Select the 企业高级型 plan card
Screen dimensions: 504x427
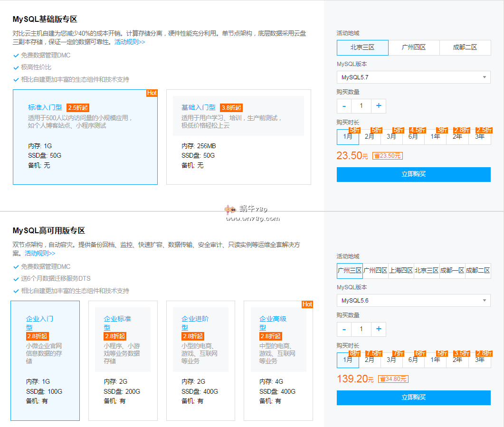278,361
